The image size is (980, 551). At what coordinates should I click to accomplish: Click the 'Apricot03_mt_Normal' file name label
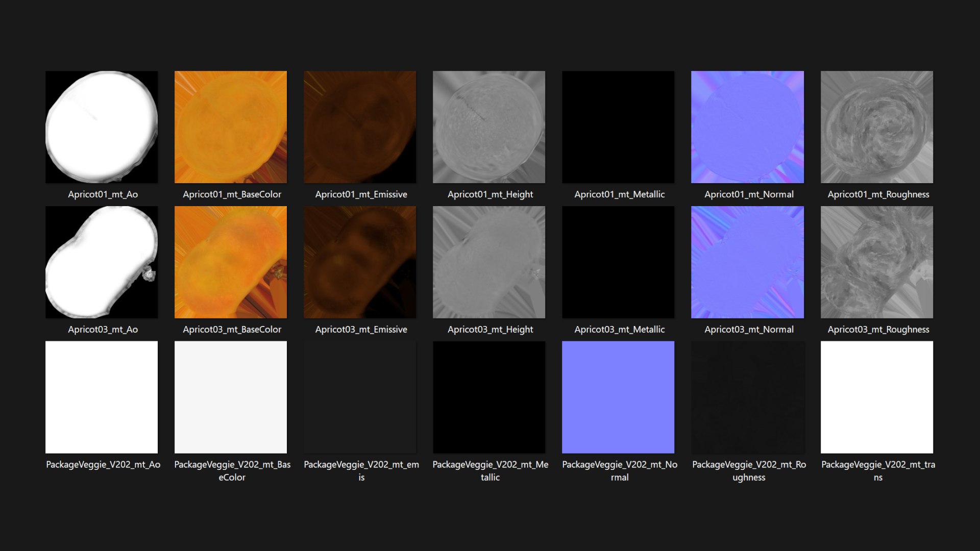tap(749, 330)
